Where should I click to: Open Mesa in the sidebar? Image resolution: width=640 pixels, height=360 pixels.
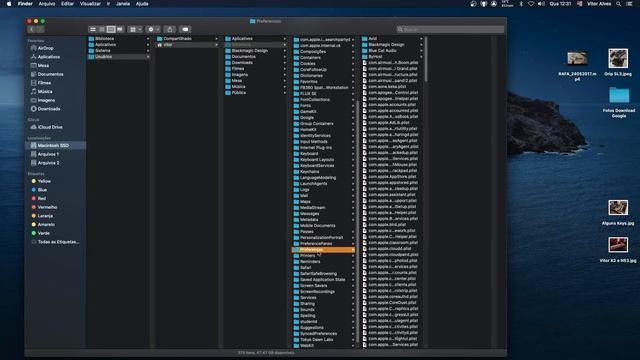tap(43, 65)
